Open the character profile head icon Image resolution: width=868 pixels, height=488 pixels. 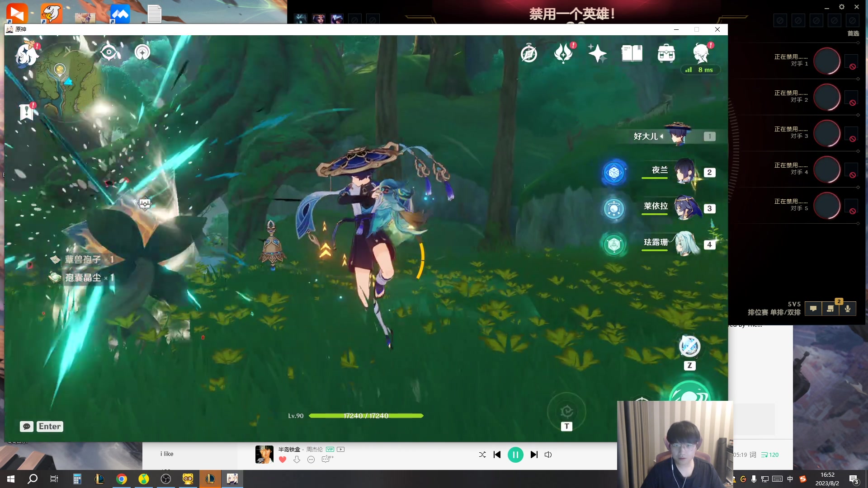pyautogui.click(x=701, y=53)
